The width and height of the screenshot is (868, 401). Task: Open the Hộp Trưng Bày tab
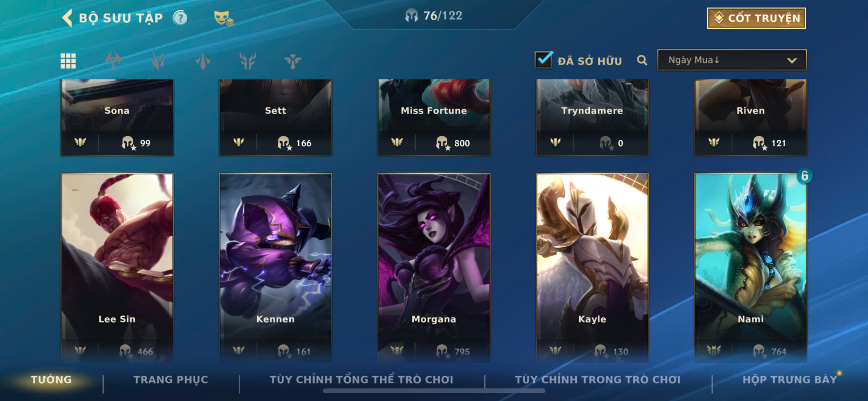coord(790,380)
